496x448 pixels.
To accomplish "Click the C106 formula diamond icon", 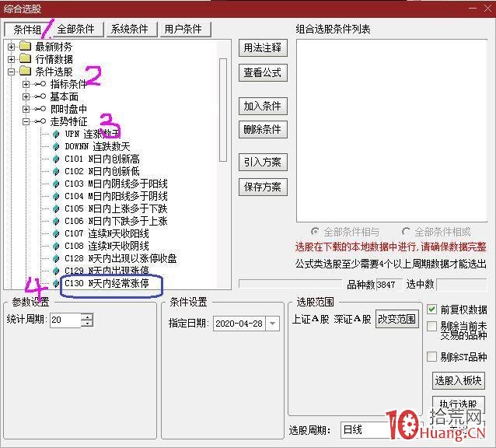I will point(56,221).
